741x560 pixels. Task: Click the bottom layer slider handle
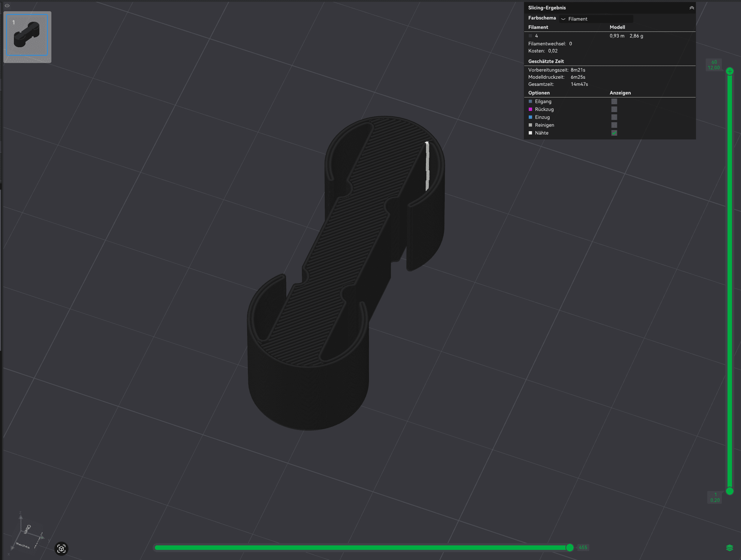click(x=729, y=491)
